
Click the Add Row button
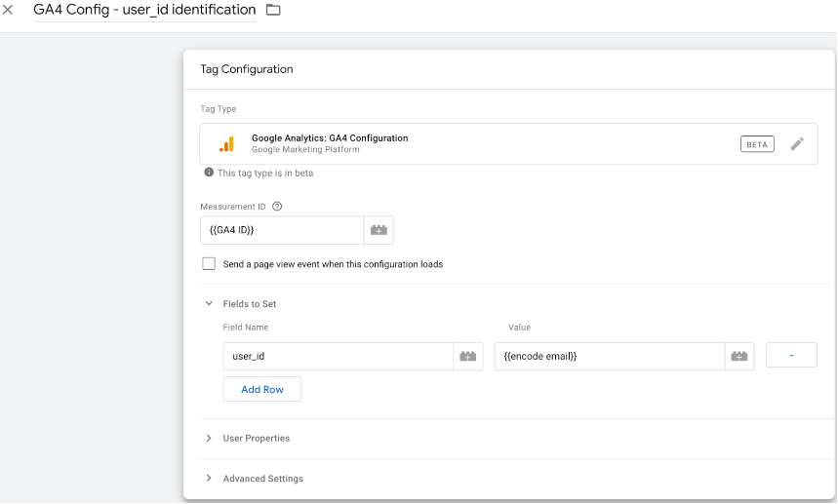262,389
